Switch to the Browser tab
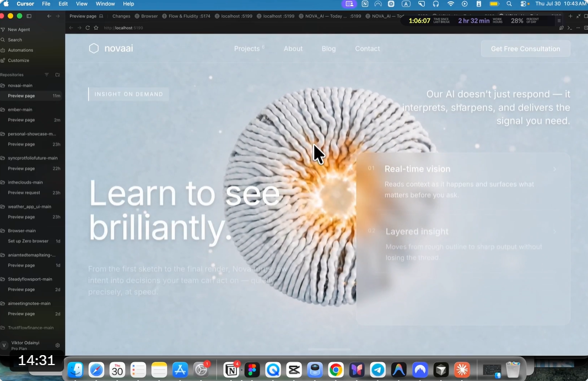588x381 pixels. (146, 16)
